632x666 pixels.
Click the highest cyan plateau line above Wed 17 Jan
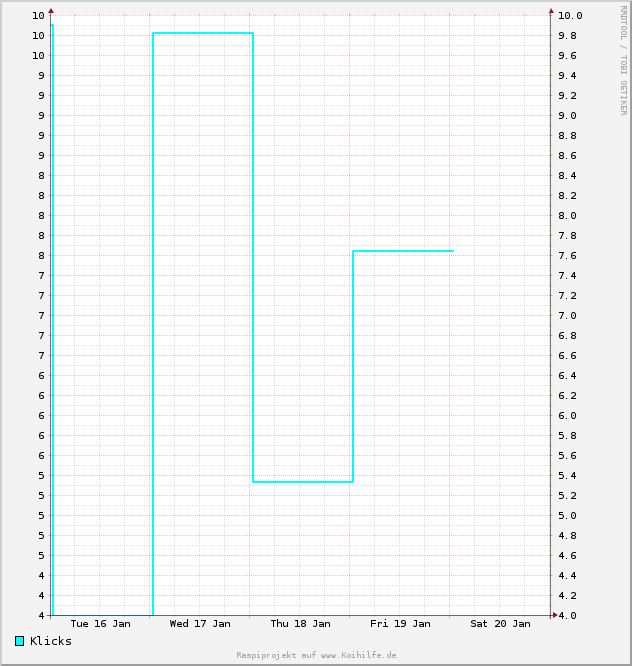point(203,33)
